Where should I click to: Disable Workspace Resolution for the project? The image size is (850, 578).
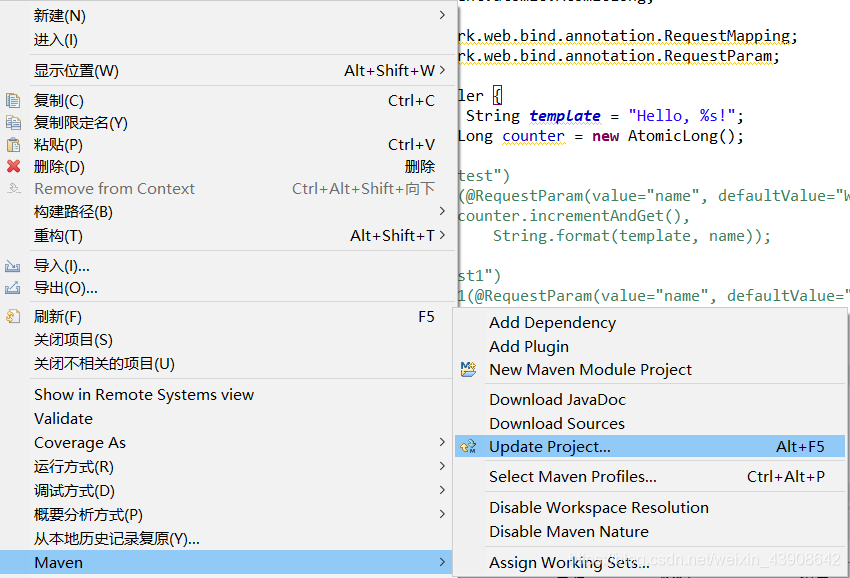599,507
